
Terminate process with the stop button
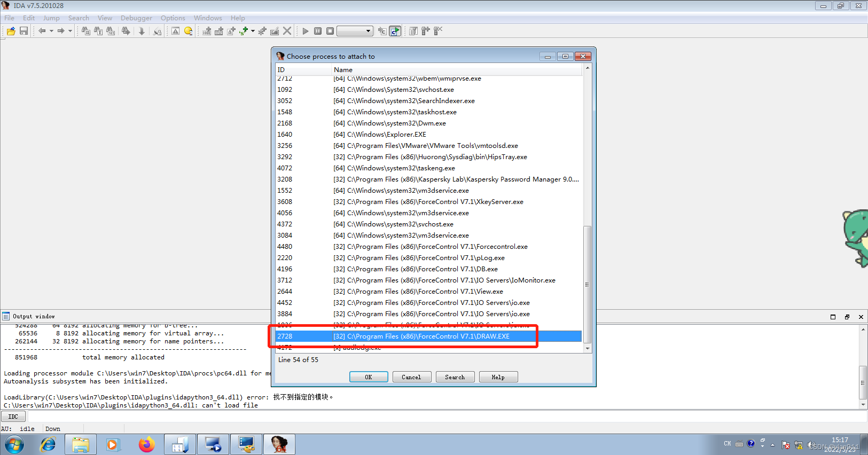[x=330, y=31]
